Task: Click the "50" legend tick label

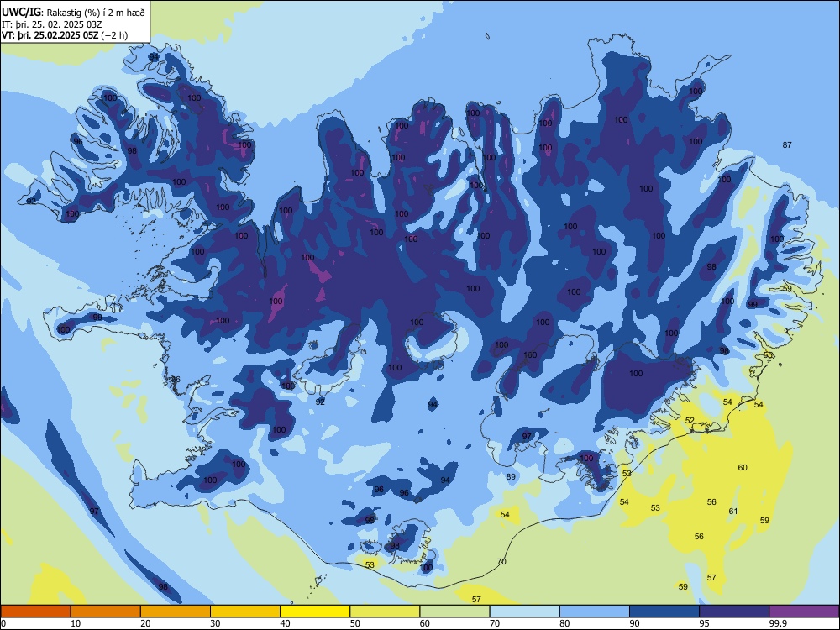Action: tap(354, 623)
